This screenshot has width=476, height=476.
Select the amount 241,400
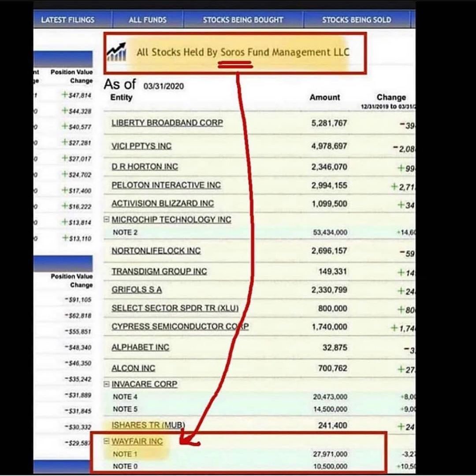pyautogui.click(x=333, y=426)
